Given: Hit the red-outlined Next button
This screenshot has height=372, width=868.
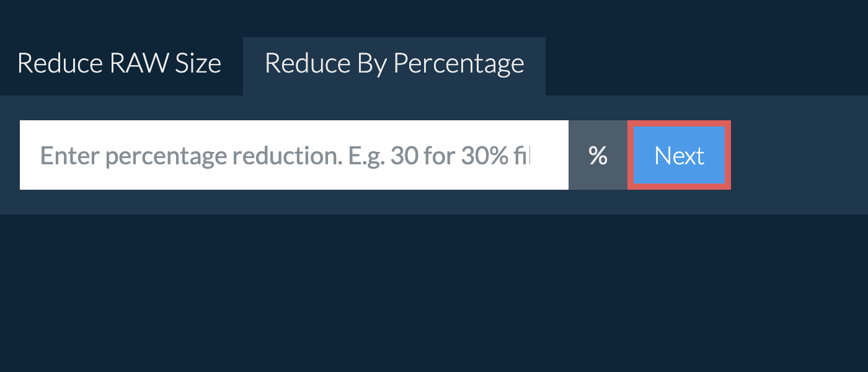Looking at the screenshot, I should 679,155.
